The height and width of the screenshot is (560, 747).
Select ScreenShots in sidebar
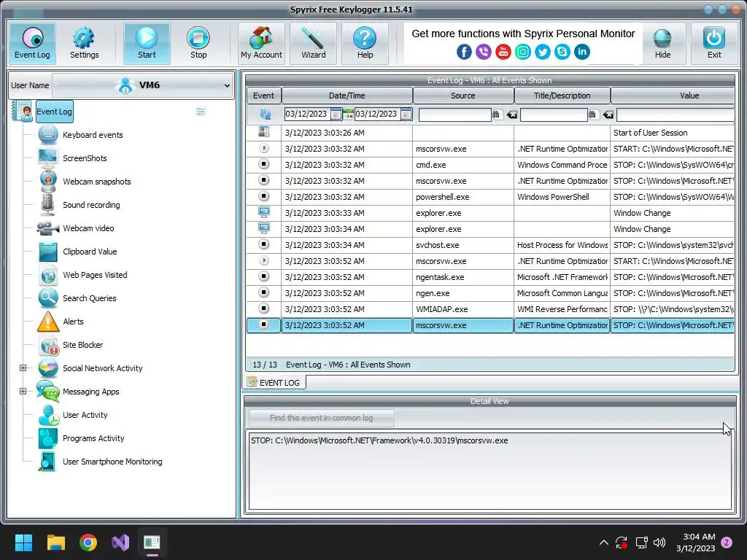coord(85,158)
